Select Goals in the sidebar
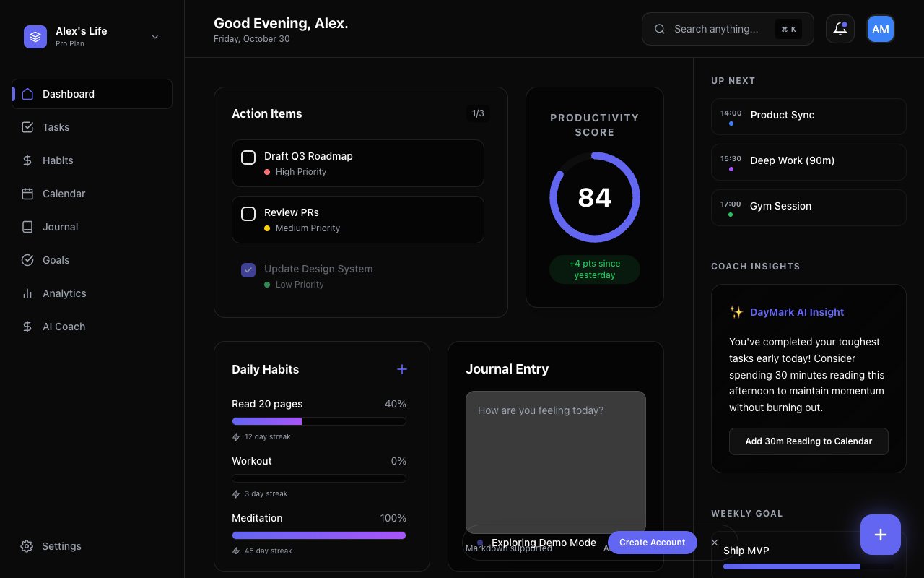The width and height of the screenshot is (924, 578). coord(92,260)
